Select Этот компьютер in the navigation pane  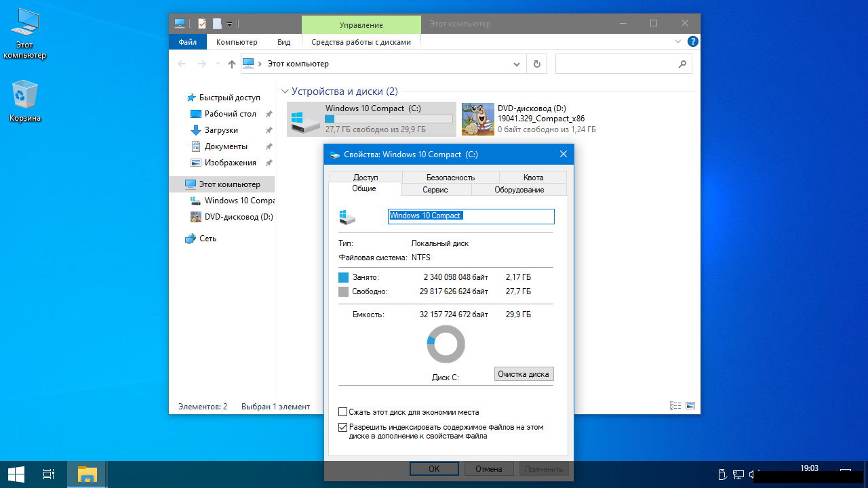(x=222, y=184)
